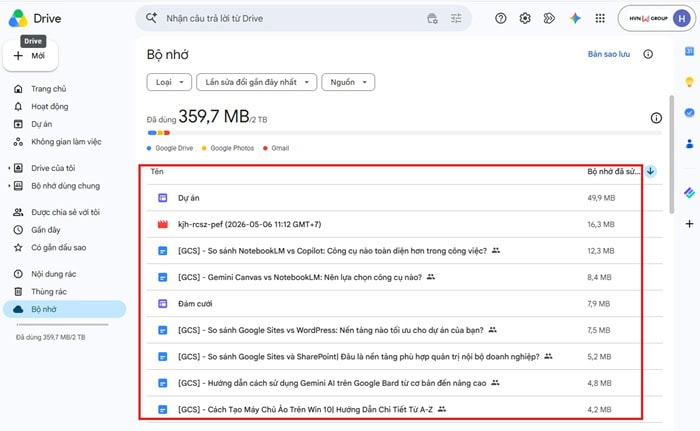Open the Gemini sparkle icon
700x431 pixels.
click(x=575, y=18)
